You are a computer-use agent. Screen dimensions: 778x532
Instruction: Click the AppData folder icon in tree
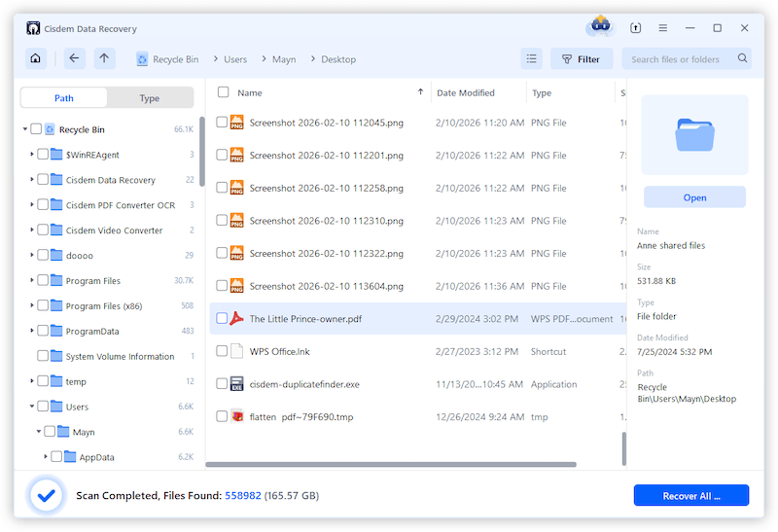[x=70, y=456]
